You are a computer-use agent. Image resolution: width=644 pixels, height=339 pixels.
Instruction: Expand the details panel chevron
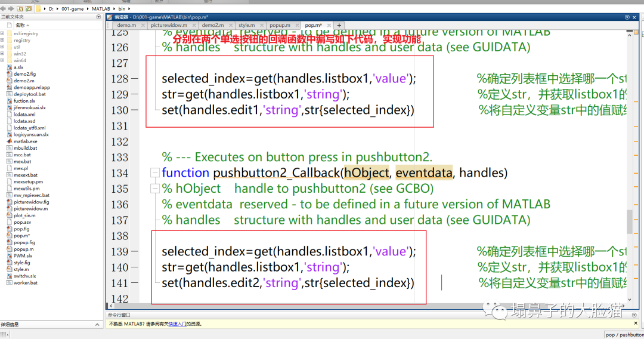pyautogui.click(x=97, y=325)
